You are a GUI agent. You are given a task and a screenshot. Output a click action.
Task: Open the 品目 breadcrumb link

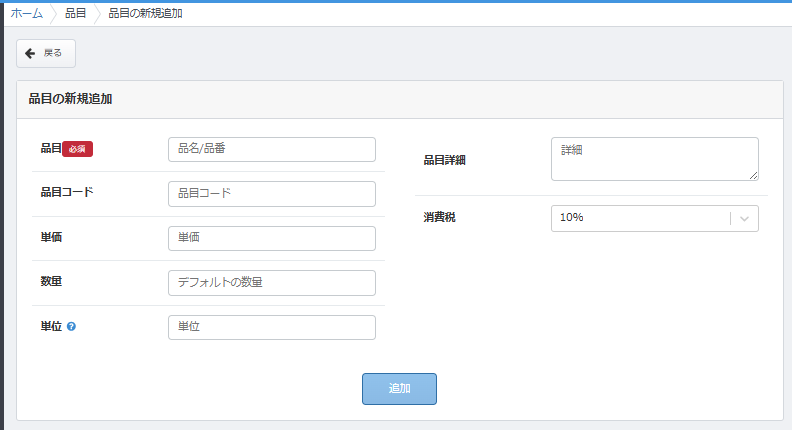(75, 13)
